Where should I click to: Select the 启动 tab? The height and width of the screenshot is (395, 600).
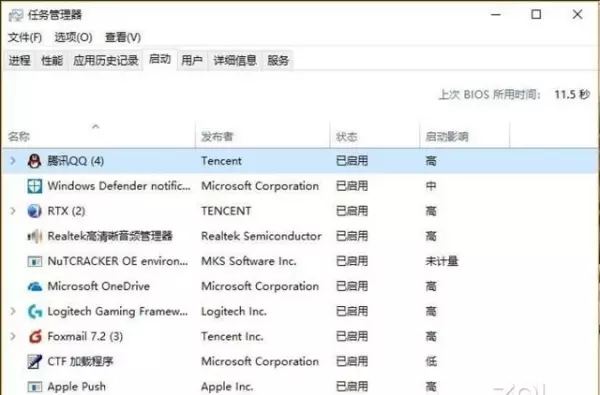[x=160, y=59]
